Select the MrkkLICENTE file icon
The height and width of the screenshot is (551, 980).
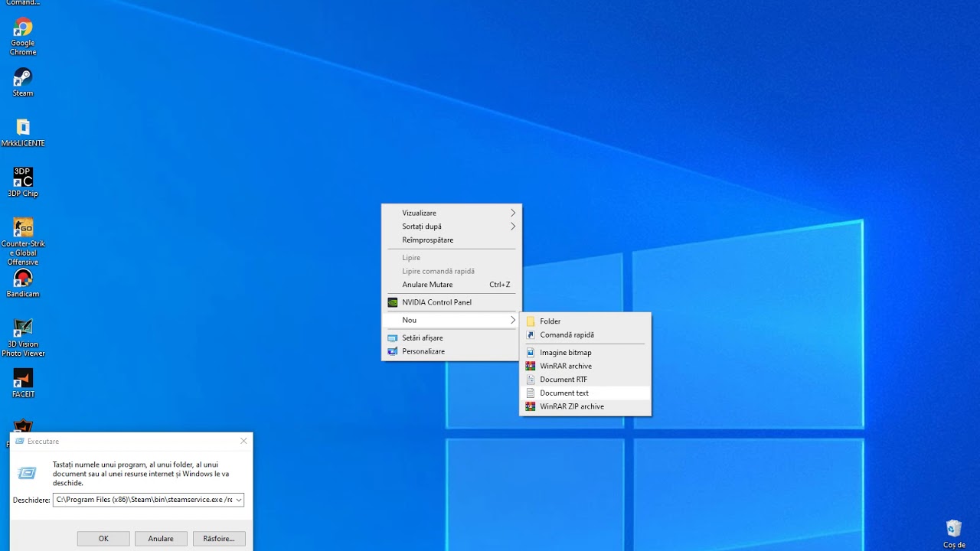[x=23, y=132]
